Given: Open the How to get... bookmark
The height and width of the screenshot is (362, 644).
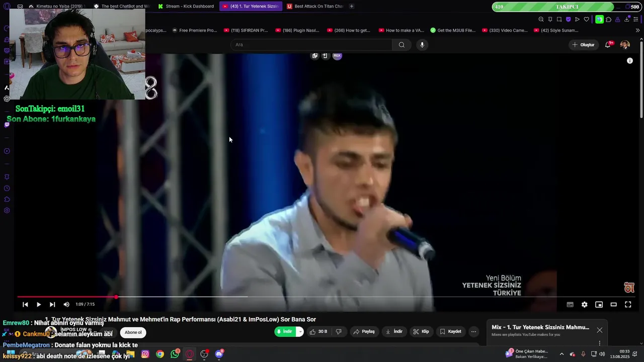Looking at the screenshot, I should 349,30.
